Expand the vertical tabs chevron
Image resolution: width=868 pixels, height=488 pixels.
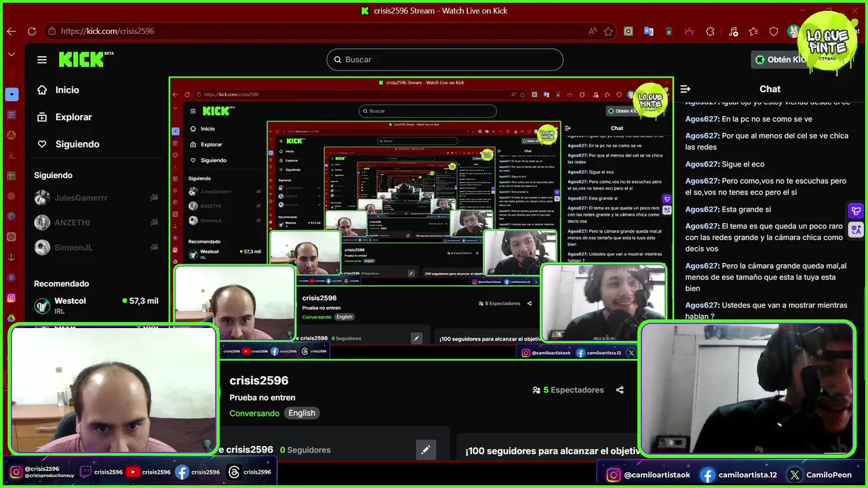pos(12,54)
